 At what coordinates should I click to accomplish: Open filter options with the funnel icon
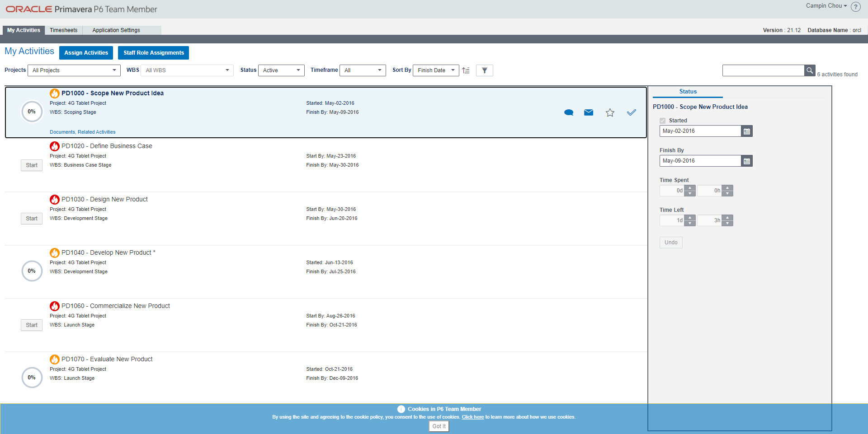pos(484,70)
